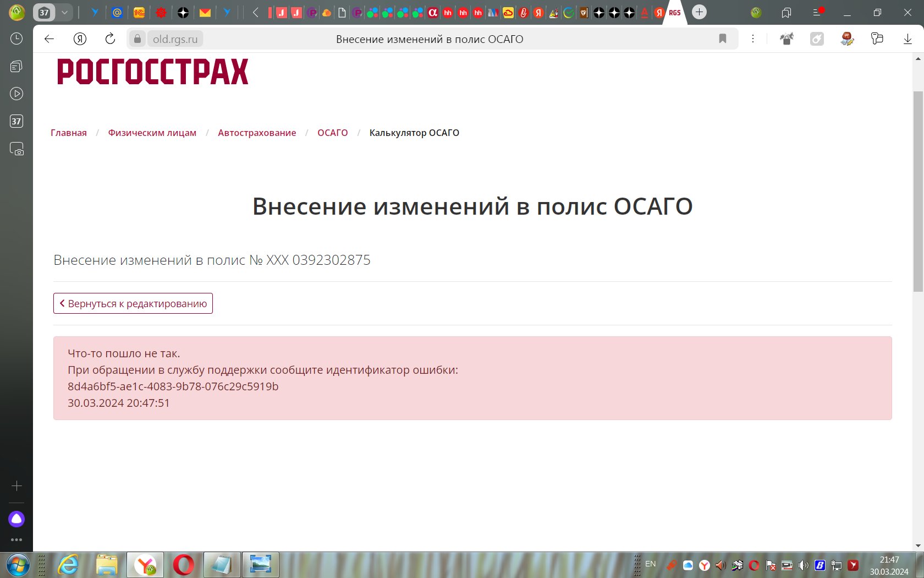Open the three-dot page options menu
924x578 pixels.
(x=752, y=39)
